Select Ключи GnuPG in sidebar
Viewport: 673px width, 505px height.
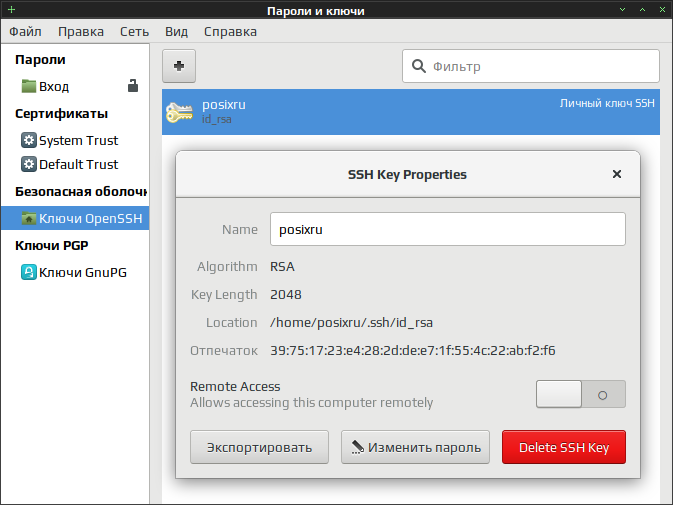(x=75, y=272)
